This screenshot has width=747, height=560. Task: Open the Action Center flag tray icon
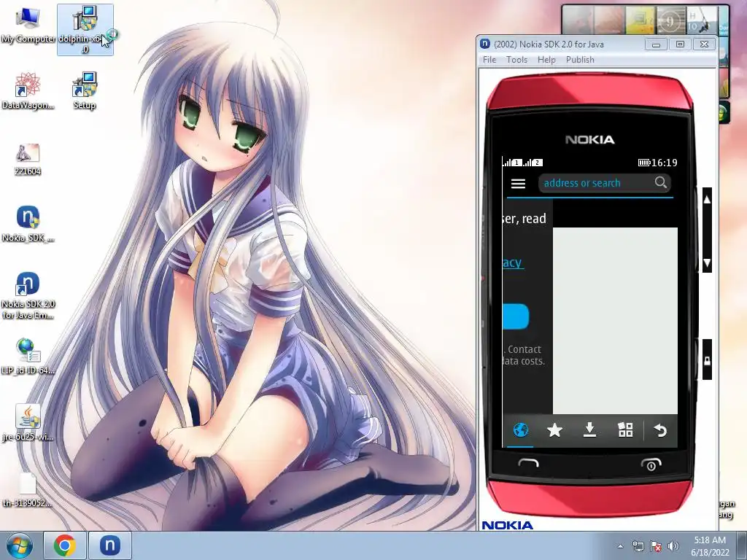pos(656,546)
